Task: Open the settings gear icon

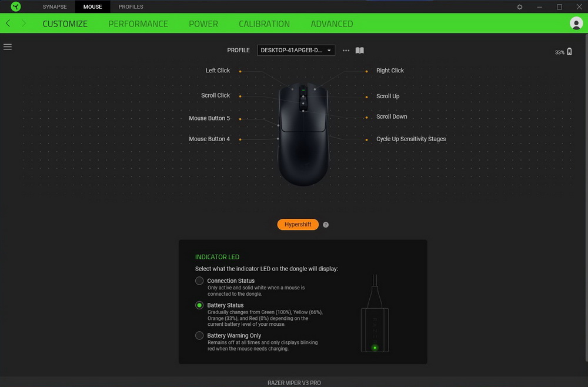Action: point(519,6)
